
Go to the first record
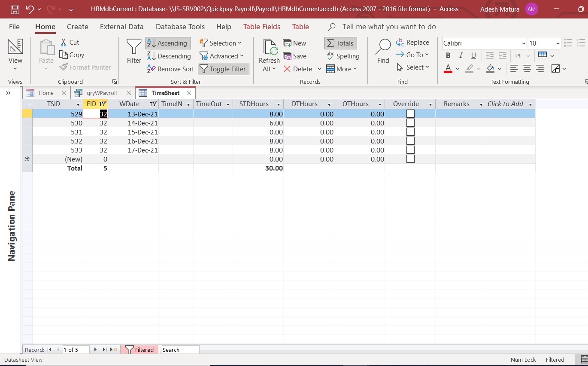(49, 350)
